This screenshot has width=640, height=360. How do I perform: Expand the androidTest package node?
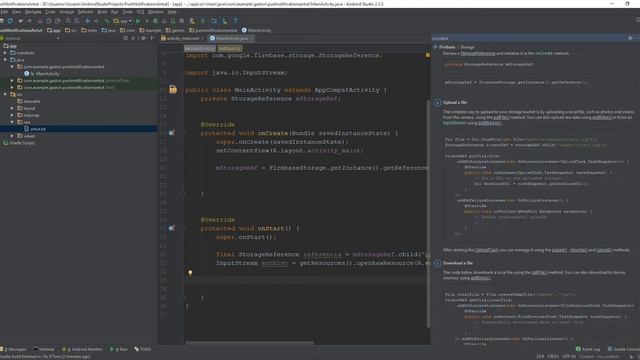pos(12,81)
